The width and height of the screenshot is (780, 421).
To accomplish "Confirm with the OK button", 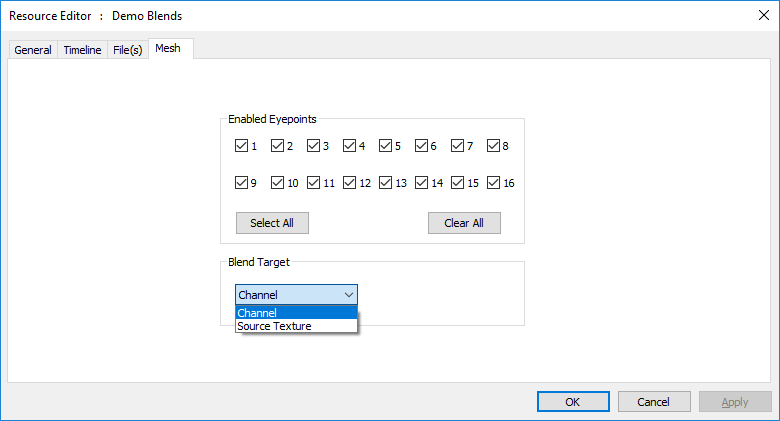I will tap(573, 402).
